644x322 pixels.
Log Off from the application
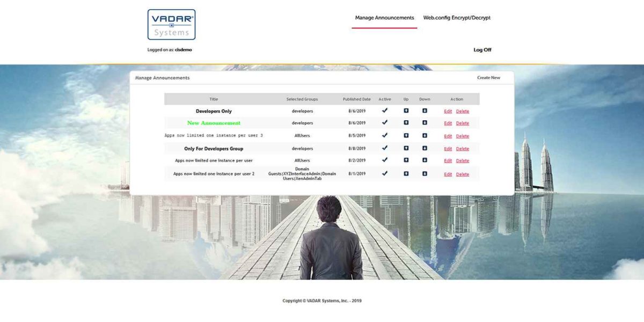[482, 49]
